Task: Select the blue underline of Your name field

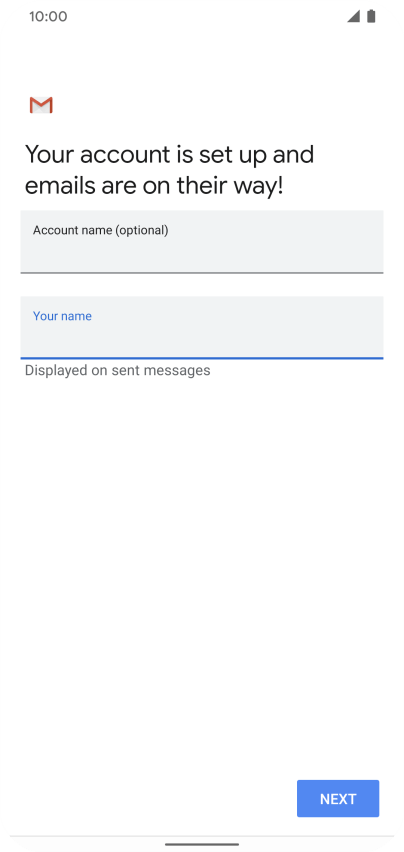Action: 202,358
